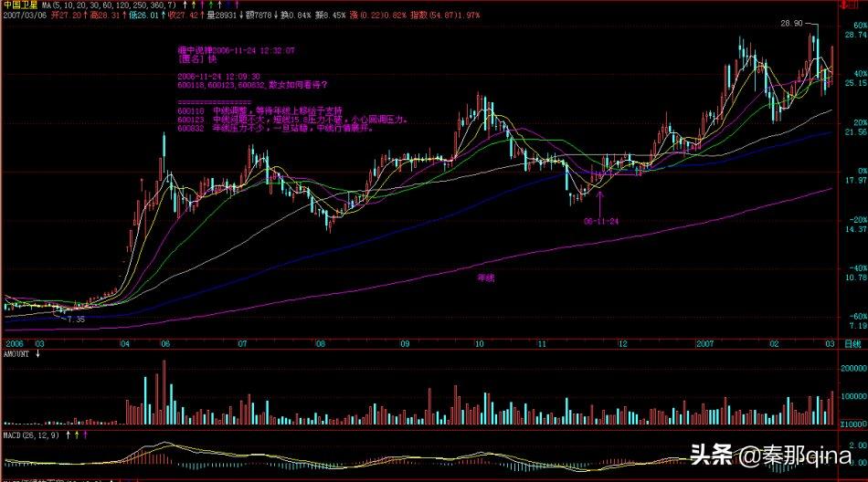Click the 7.35 low price marker
The image size is (868, 482).
(x=75, y=320)
